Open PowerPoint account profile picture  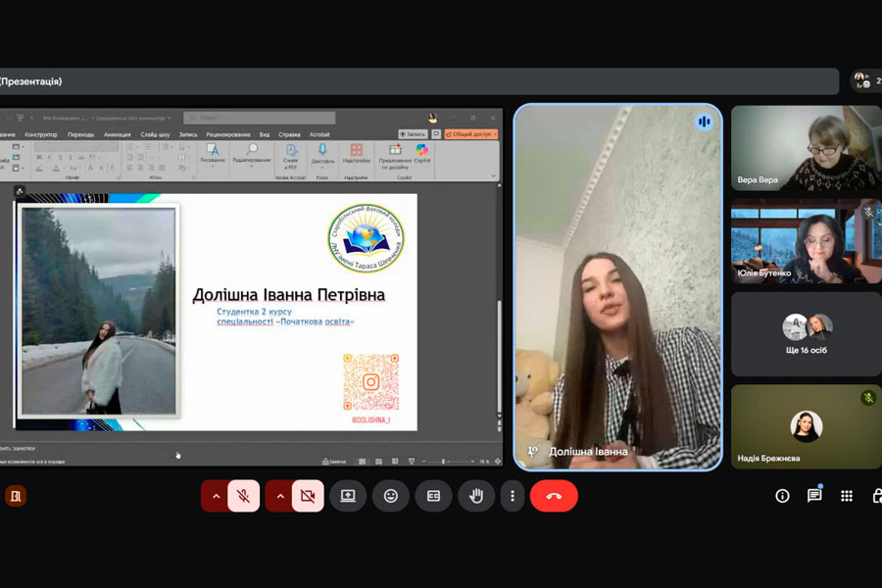click(432, 118)
